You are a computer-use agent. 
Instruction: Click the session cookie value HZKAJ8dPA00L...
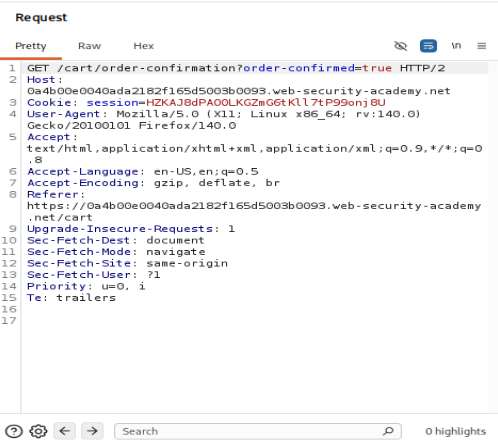coord(266,102)
